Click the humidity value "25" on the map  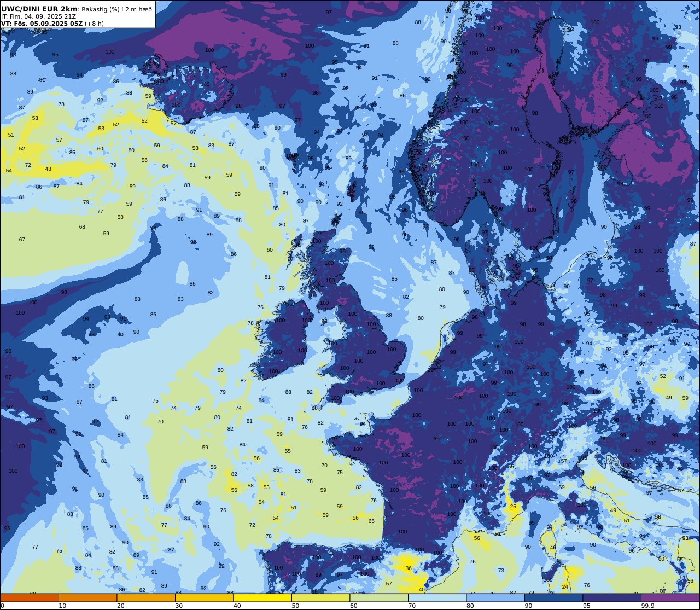pyautogui.click(x=513, y=507)
